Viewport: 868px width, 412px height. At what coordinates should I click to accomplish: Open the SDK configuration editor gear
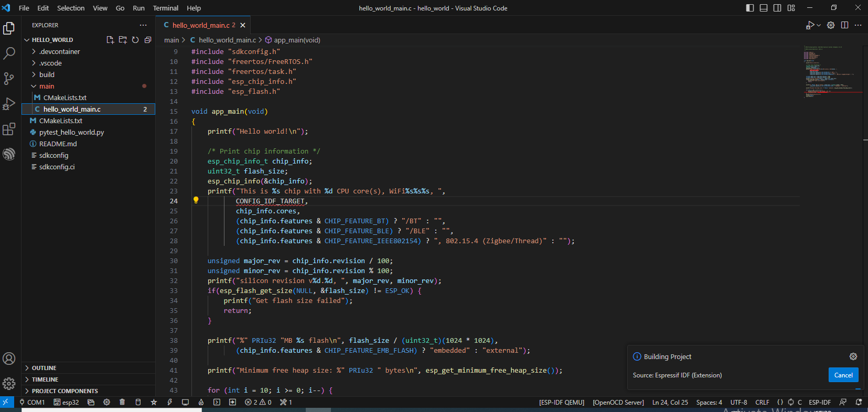pyautogui.click(x=107, y=402)
